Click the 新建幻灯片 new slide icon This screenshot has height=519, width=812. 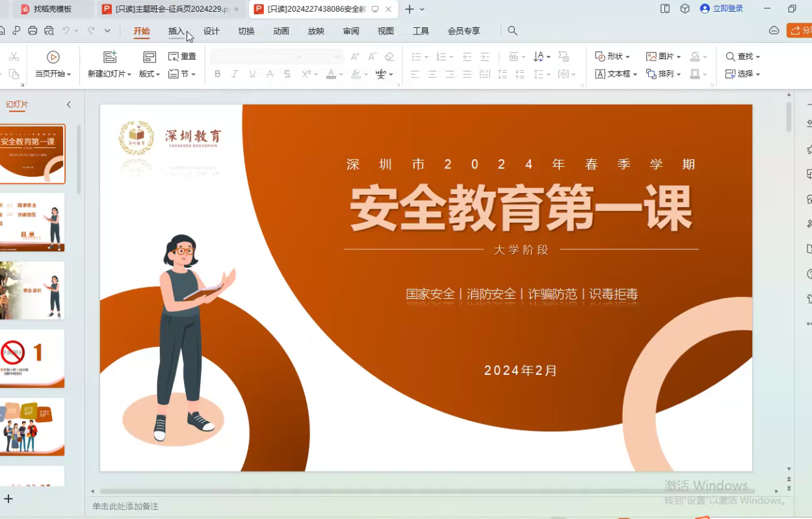coord(110,57)
